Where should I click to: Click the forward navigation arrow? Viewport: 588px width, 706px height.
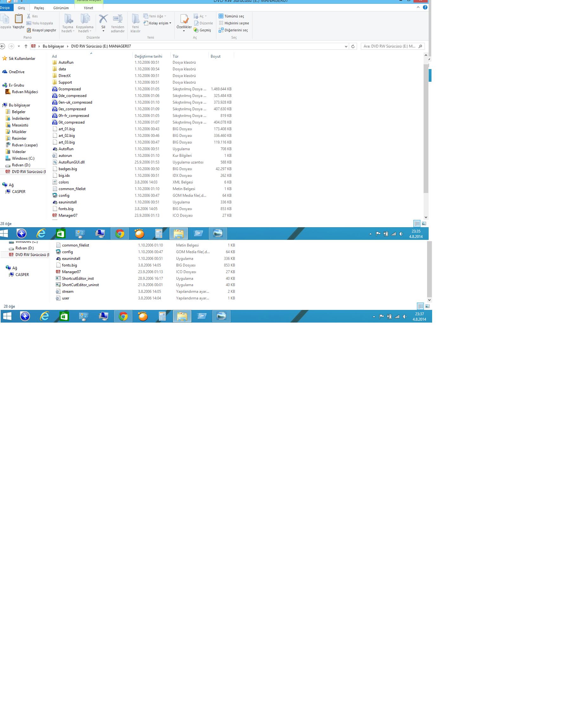point(11,46)
